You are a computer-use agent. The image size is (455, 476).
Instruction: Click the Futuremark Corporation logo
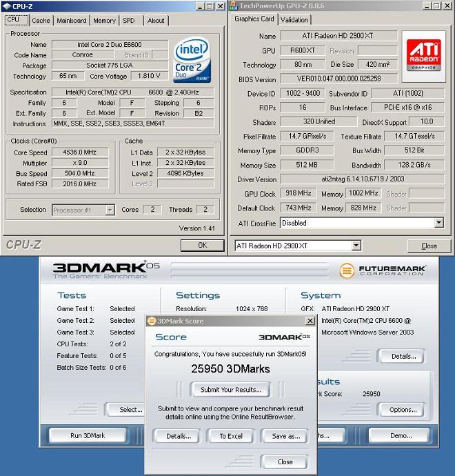click(383, 270)
